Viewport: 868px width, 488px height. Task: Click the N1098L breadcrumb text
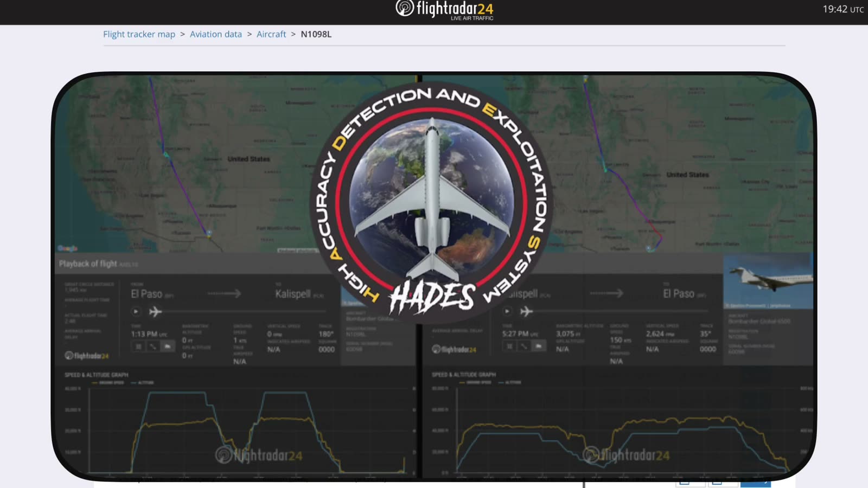click(316, 34)
